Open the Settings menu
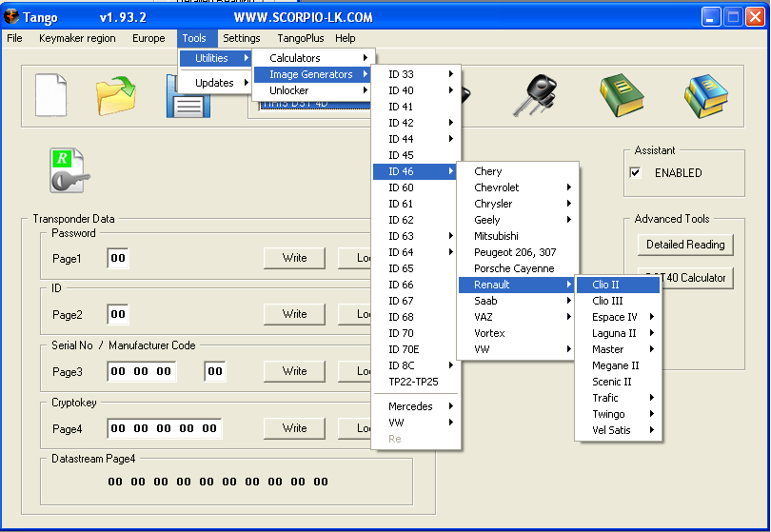 (242, 38)
